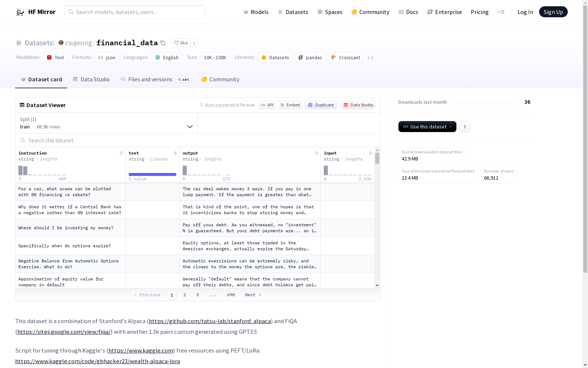This screenshot has height=368, width=588.
Task: Go to page 3 of the dataset
Action: click(x=197, y=295)
